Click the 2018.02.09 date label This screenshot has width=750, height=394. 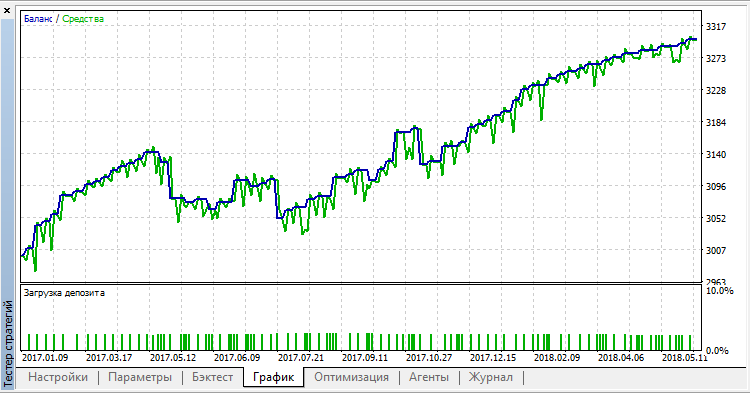557,358
